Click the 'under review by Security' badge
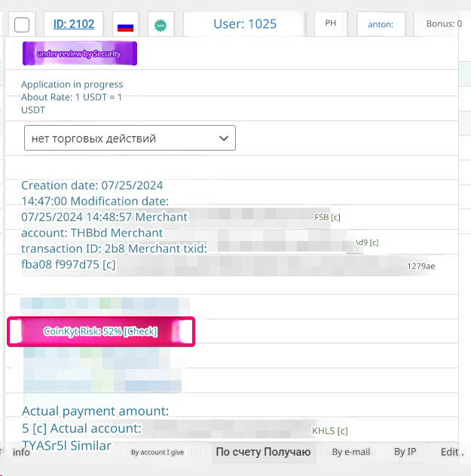The height and width of the screenshot is (476, 471). click(80, 54)
